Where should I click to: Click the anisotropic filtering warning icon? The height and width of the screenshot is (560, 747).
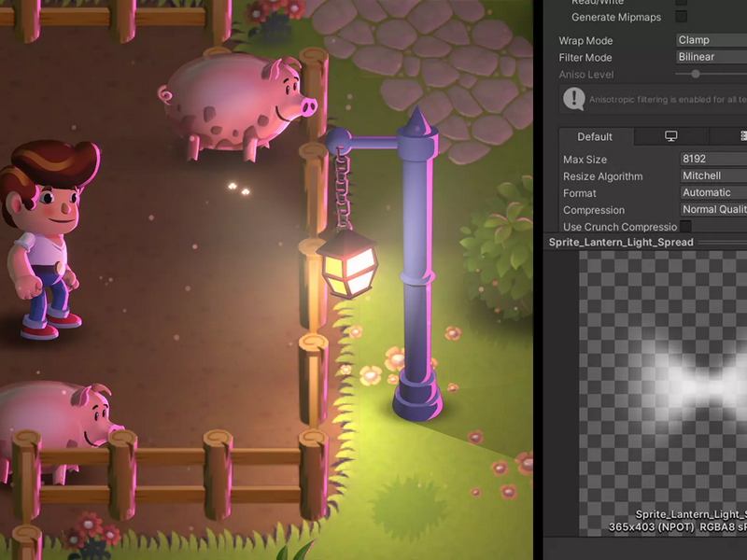[574, 99]
